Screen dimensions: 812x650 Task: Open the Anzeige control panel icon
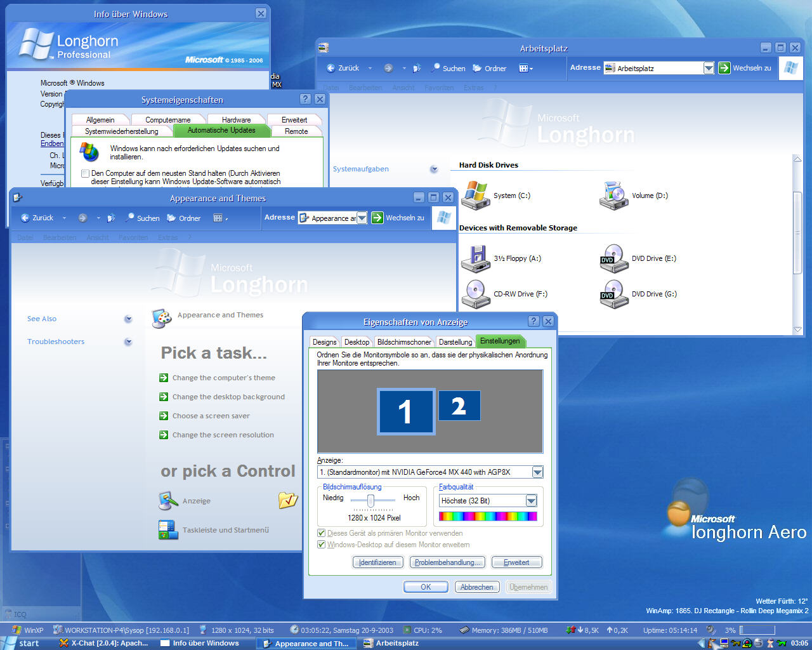click(x=168, y=501)
